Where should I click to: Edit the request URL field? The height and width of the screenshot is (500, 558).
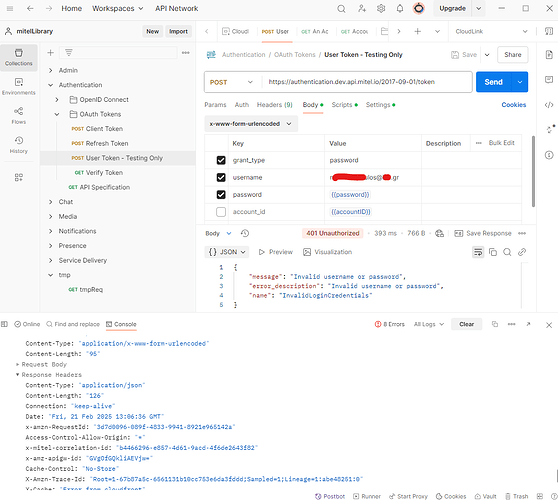coord(367,82)
